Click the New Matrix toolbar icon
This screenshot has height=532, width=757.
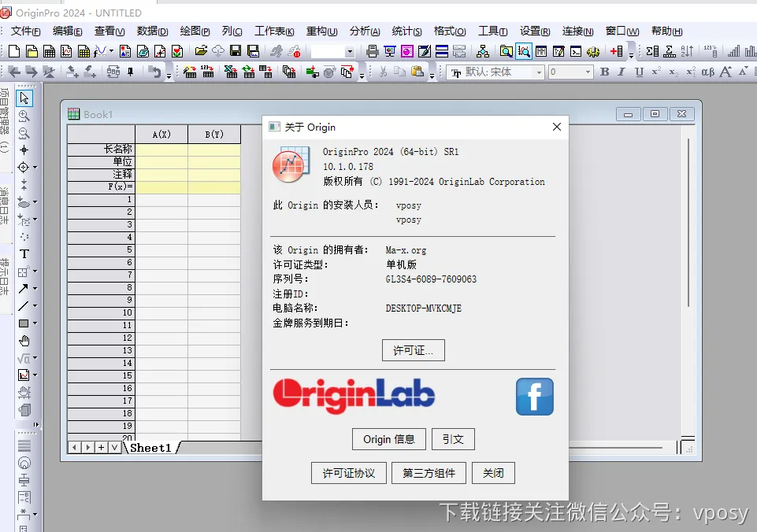83,51
